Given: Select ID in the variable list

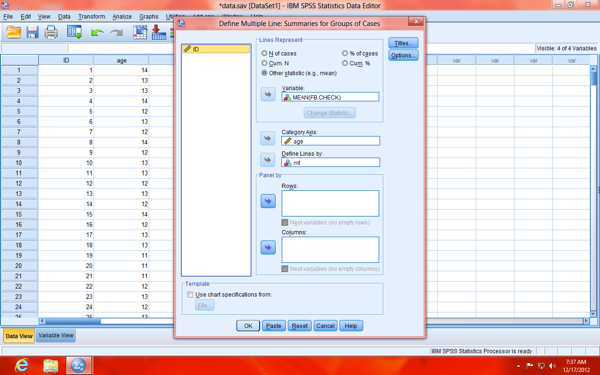Looking at the screenshot, I should 216,49.
